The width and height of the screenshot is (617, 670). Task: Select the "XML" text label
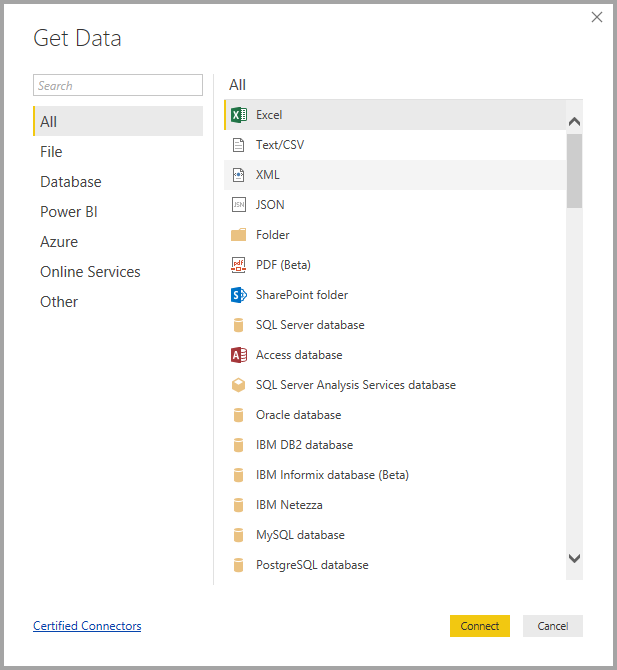(268, 175)
